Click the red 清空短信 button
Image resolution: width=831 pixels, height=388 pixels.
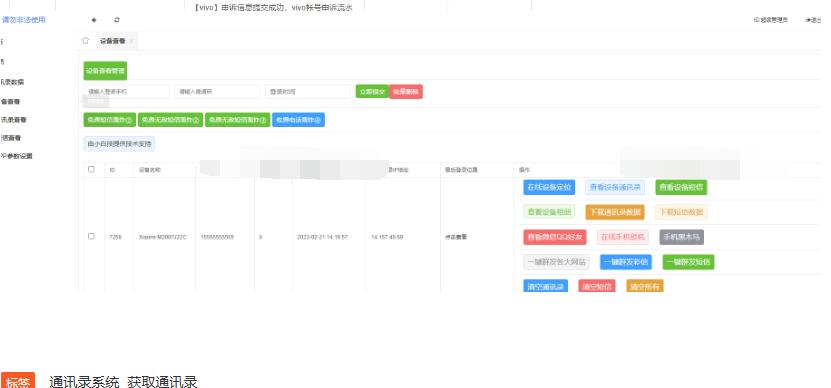coord(597,286)
